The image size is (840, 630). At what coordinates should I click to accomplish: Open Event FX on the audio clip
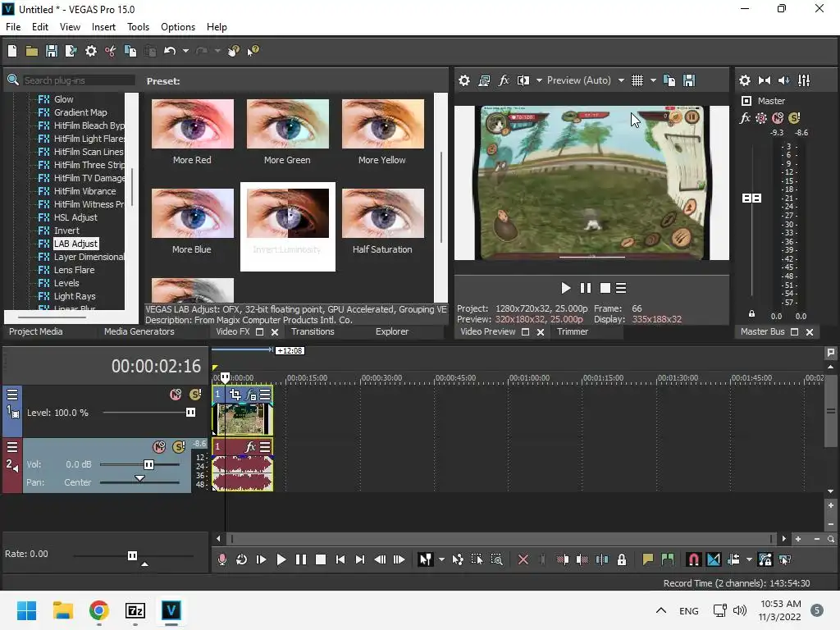250,447
